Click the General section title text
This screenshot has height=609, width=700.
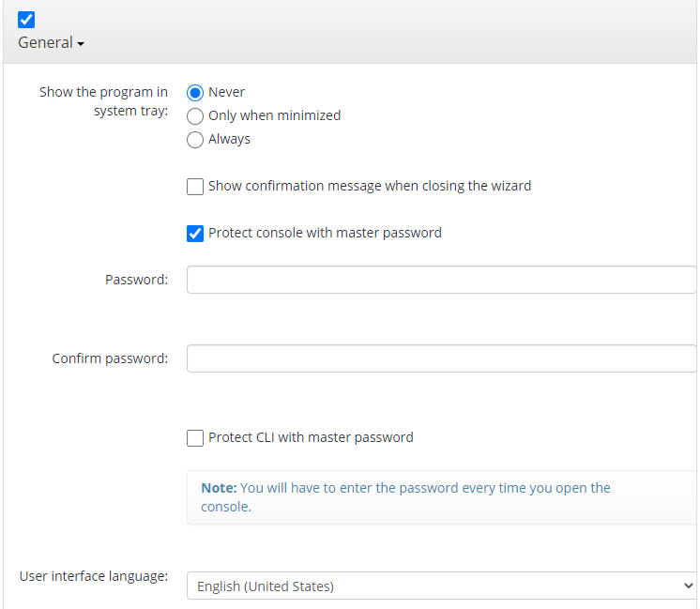(x=45, y=43)
